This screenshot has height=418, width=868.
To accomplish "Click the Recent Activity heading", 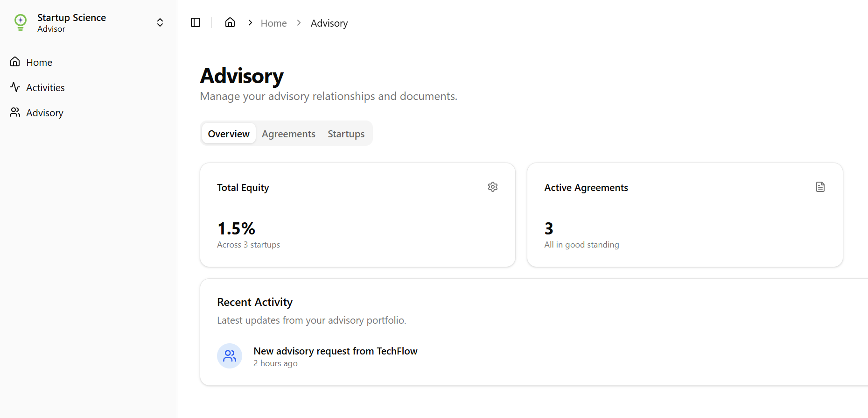I will 255,302.
